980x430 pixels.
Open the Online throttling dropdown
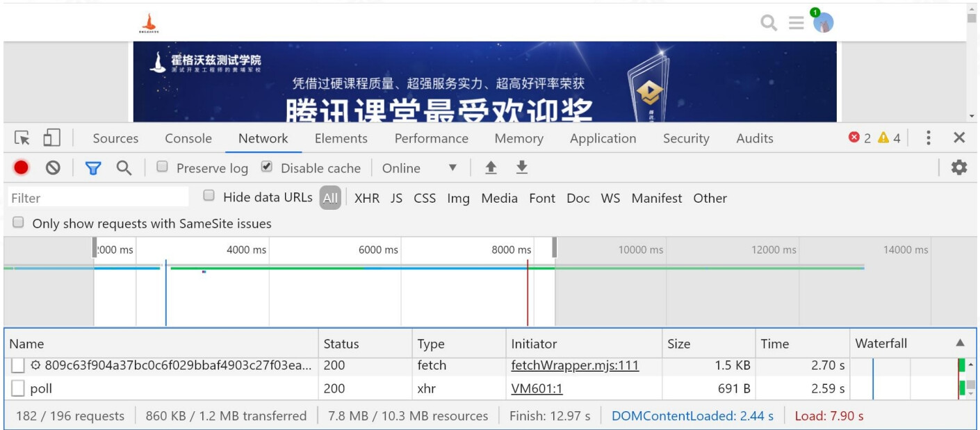click(420, 168)
